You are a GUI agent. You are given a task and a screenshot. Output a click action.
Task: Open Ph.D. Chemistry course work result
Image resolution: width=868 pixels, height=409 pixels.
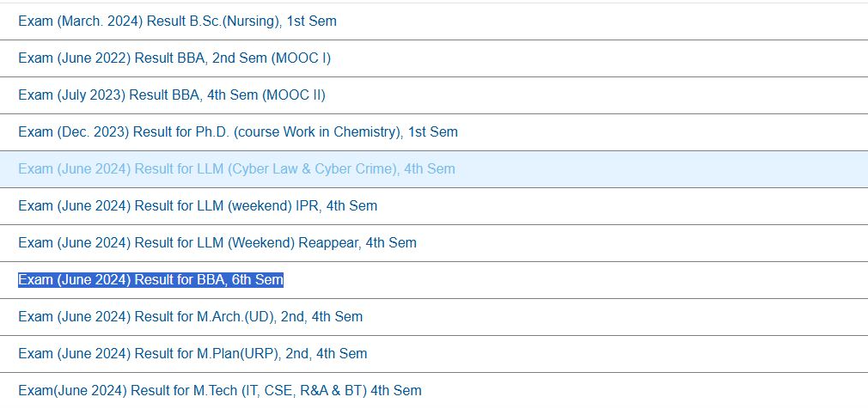coord(238,131)
